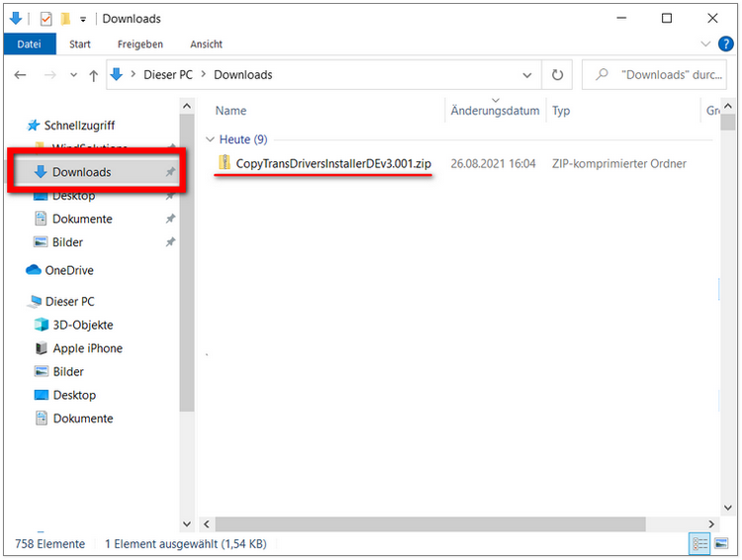Open Help with the question mark icon
The height and width of the screenshot is (560, 742).
(726, 44)
